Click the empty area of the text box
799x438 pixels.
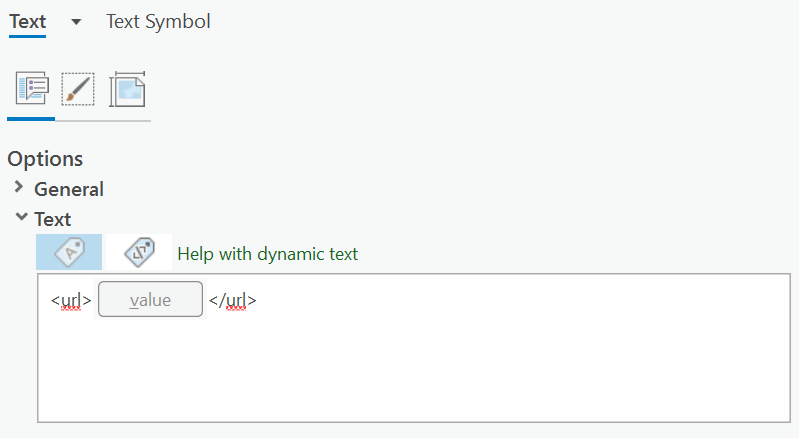(x=416, y=372)
